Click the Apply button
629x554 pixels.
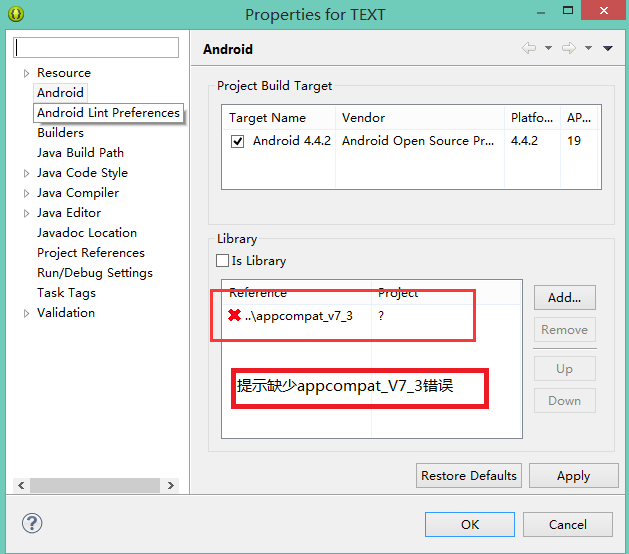click(x=574, y=476)
